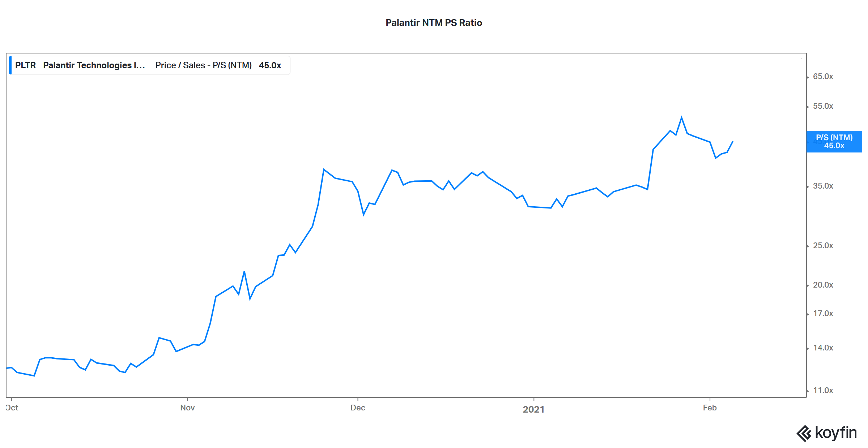Click the 25.0x y-axis label
The width and height of the screenshot is (868, 448).
click(x=823, y=246)
